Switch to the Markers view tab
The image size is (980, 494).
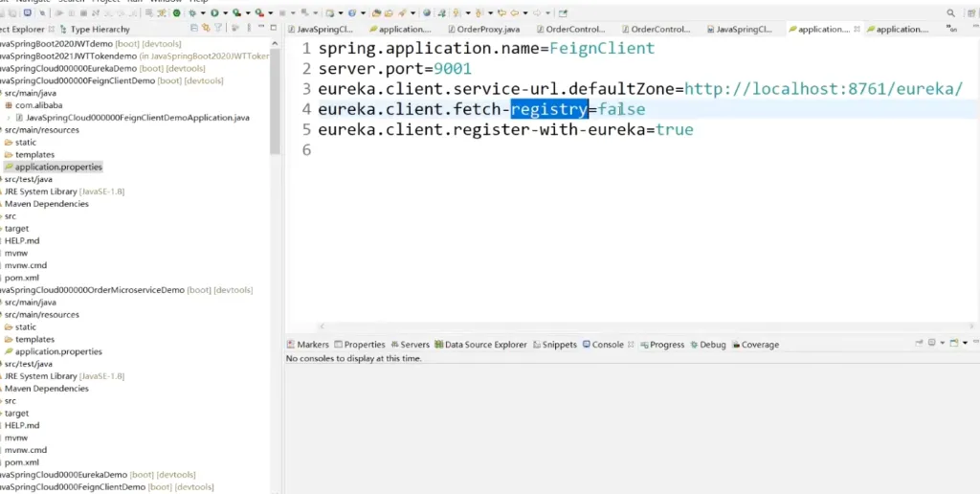[307, 345]
